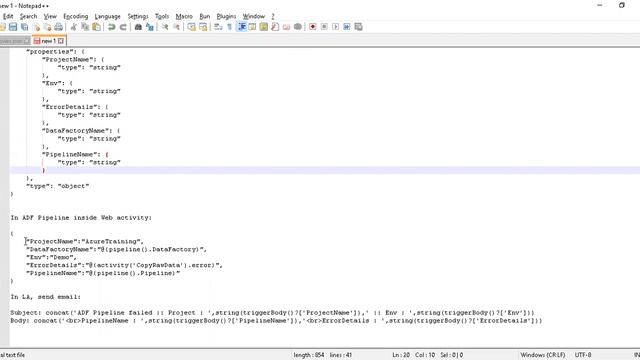Image resolution: width=640 pixels, height=360 pixels.
Task: Open the Plugins menu
Action: [226, 16]
